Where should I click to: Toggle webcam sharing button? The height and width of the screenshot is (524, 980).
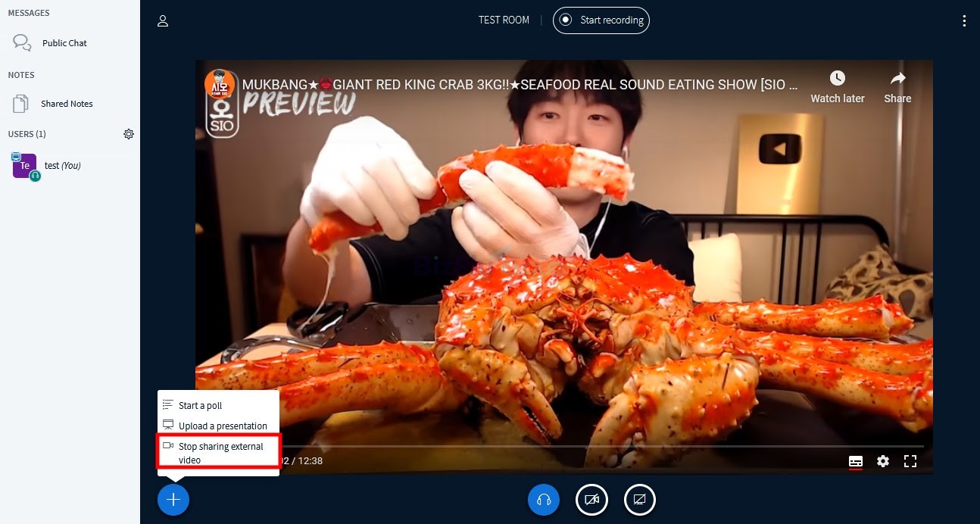(x=592, y=500)
